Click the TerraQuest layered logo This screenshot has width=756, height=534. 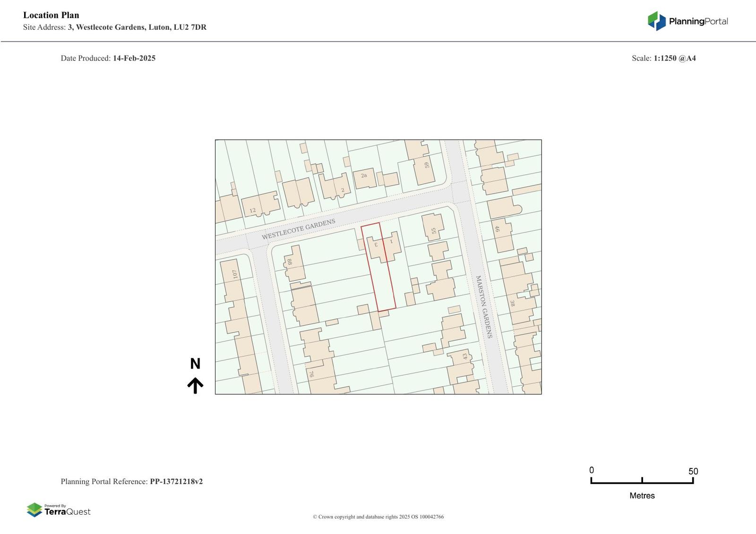click(34, 509)
